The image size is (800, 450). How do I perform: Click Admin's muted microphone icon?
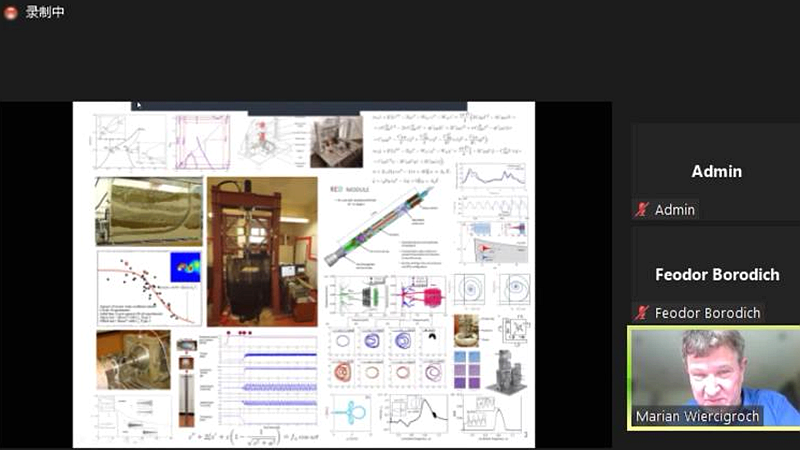[642, 210]
